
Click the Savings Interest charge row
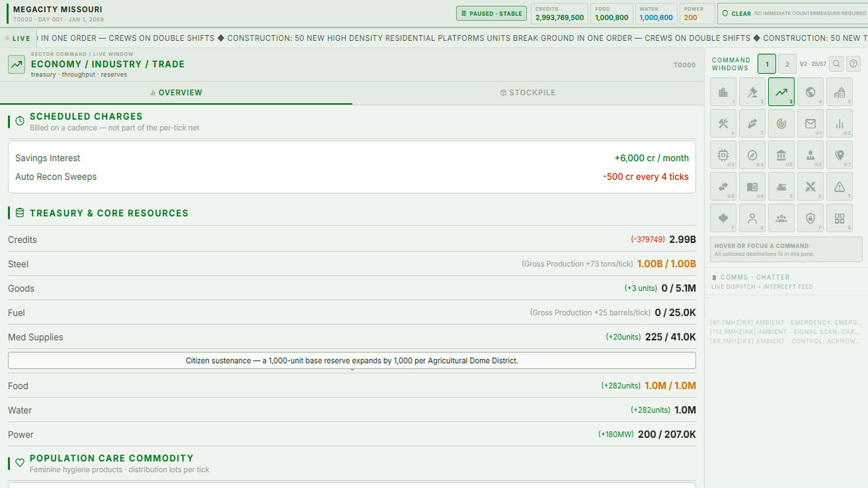(x=352, y=158)
